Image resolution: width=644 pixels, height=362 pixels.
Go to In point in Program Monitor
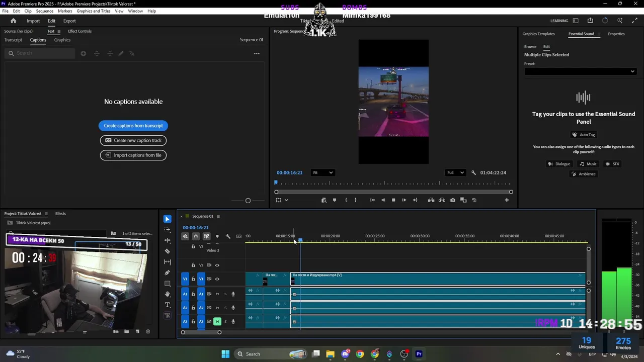pyautogui.click(x=372, y=200)
